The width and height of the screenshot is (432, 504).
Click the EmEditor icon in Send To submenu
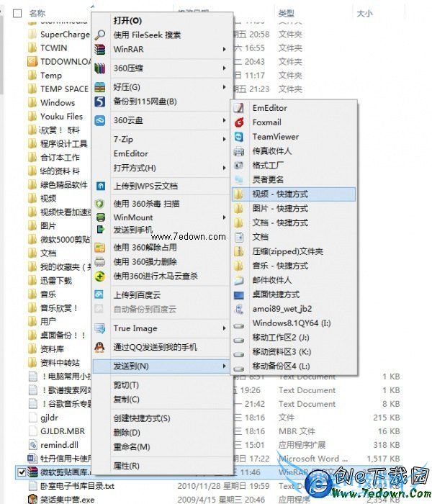tap(239, 108)
